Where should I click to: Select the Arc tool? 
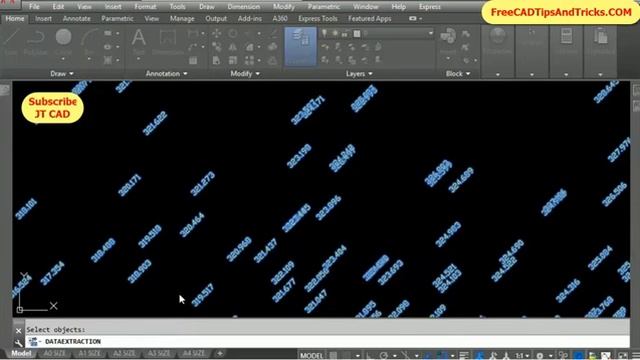(x=89, y=42)
